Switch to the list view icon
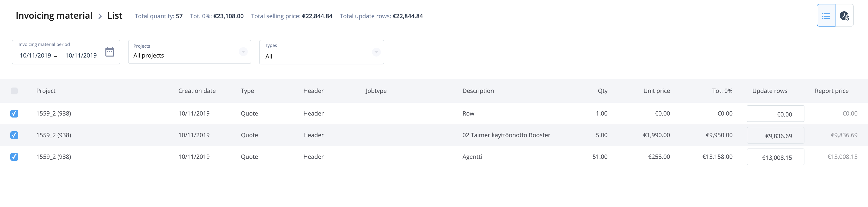868x207 pixels. point(826,15)
